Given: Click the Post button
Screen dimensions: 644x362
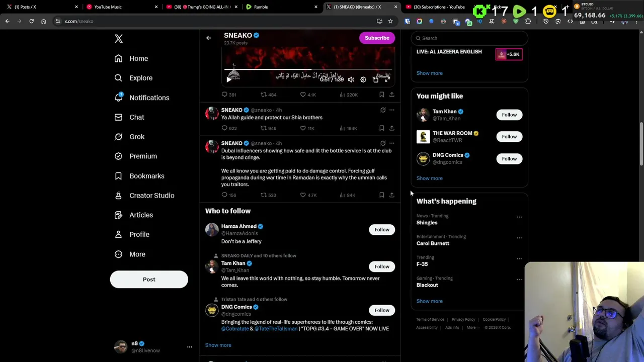Looking at the screenshot, I should click(x=149, y=280).
